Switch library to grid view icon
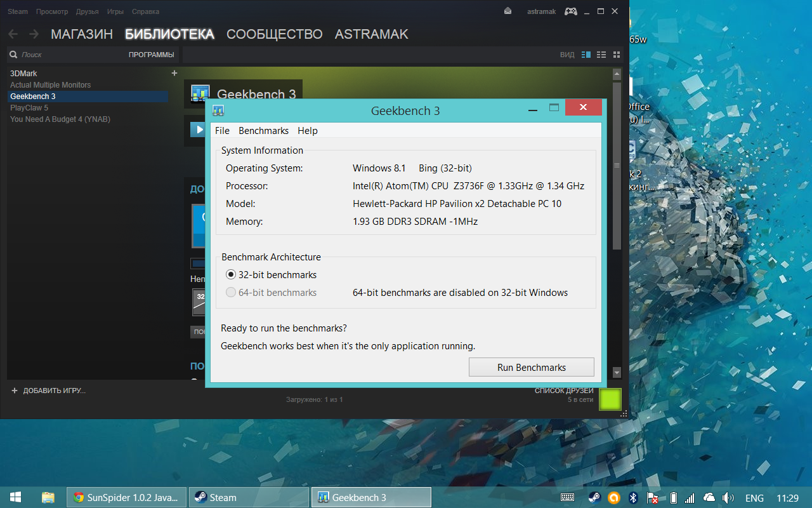The height and width of the screenshot is (508, 812). click(x=615, y=55)
